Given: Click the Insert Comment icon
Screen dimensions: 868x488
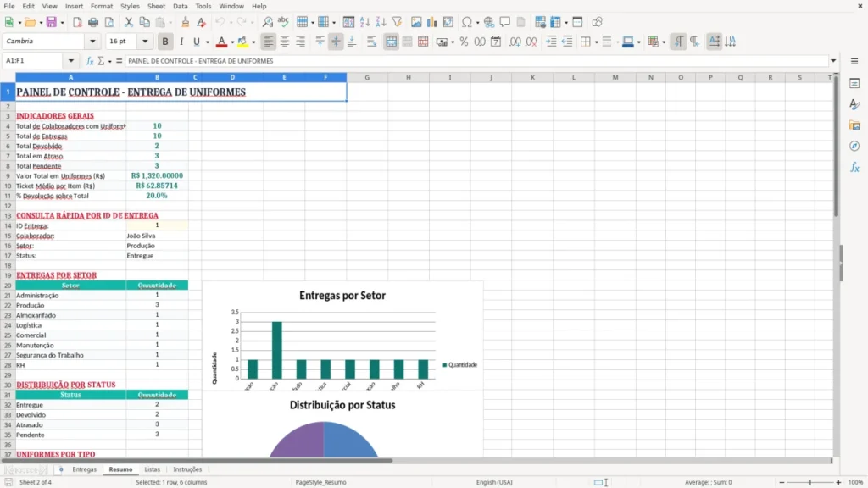Looking at the screenshot, I should click(x=505, y=22).
